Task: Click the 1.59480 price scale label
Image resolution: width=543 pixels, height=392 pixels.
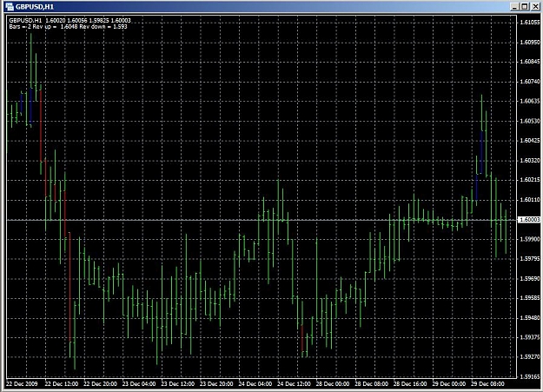Action: point(530,318)
